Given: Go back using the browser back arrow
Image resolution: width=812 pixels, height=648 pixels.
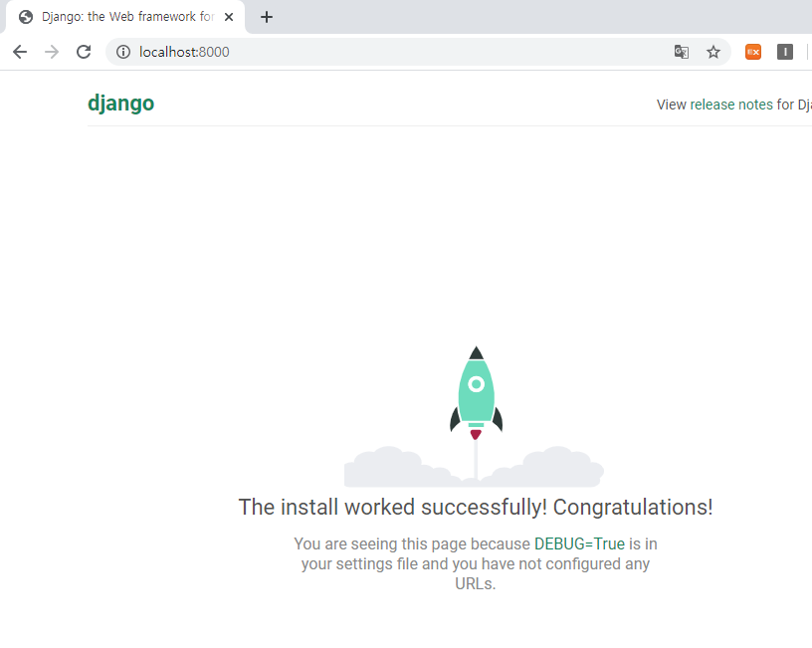Looking at the screenshot, I should (x=20, y=52).
